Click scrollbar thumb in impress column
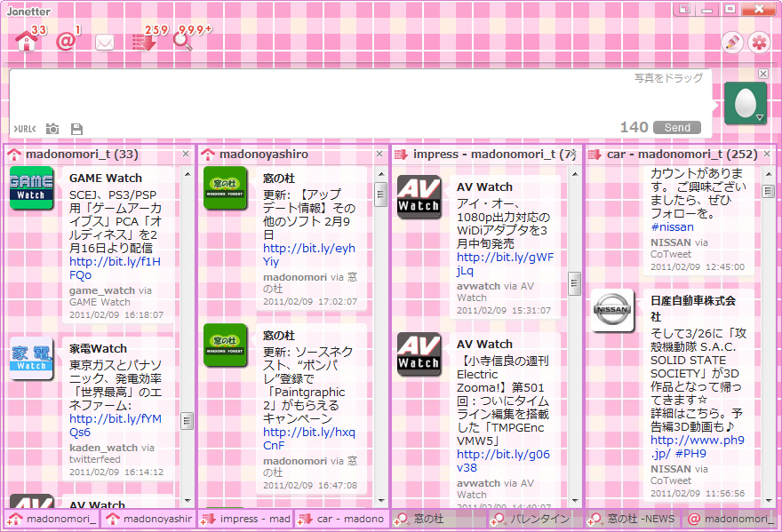Image resolution: width=782 pixels, height=532 pixels. tap(575, 283)
